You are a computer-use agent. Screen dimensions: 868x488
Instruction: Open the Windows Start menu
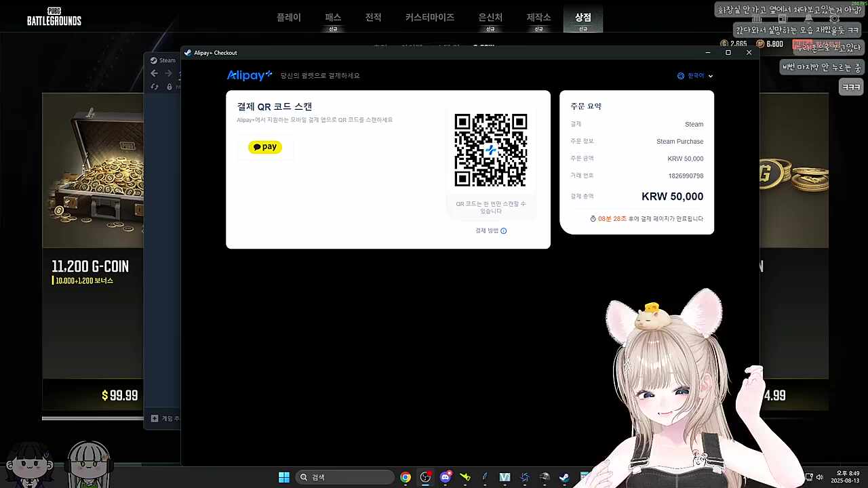[284, 477]
